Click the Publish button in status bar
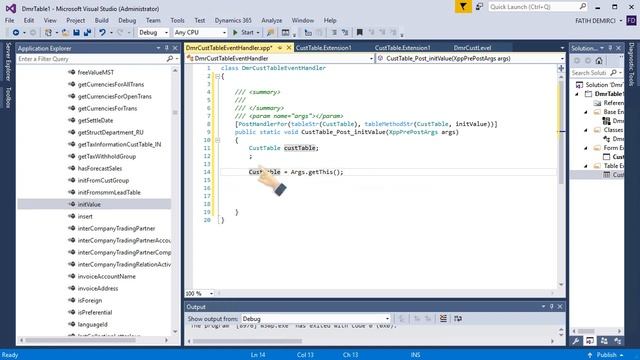 click(x=606, y=355)
